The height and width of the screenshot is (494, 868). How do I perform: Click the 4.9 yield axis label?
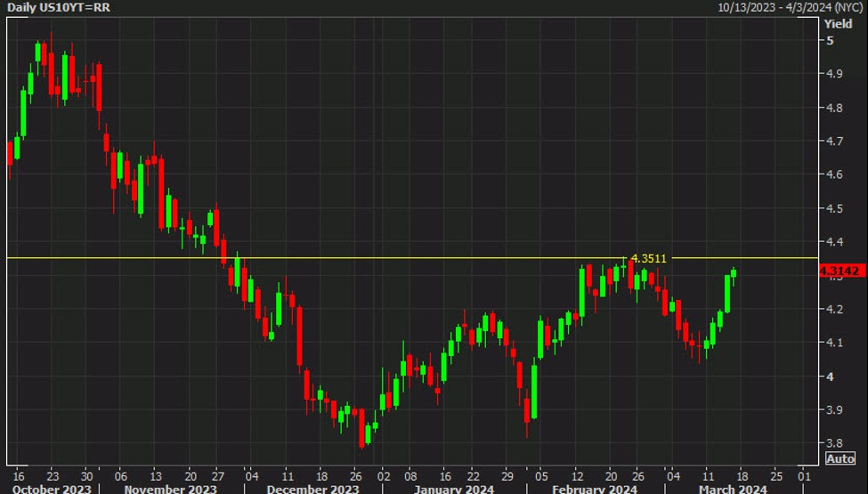834,74
